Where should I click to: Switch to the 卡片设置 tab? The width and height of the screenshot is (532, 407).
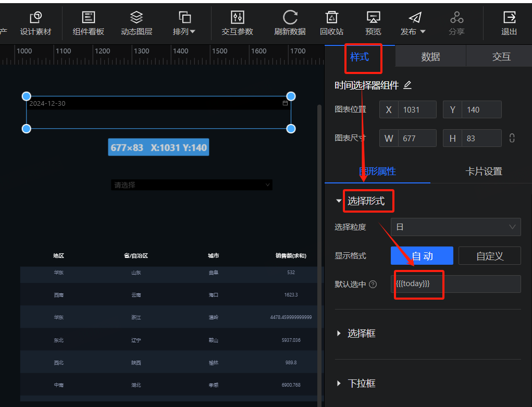pyautogui.click(x=484, y=171)
